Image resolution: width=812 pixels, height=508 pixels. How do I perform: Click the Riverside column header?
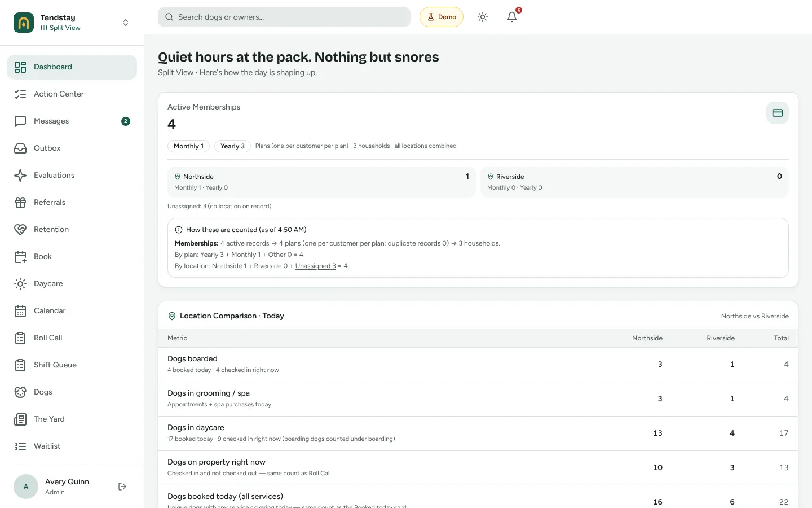721,338
